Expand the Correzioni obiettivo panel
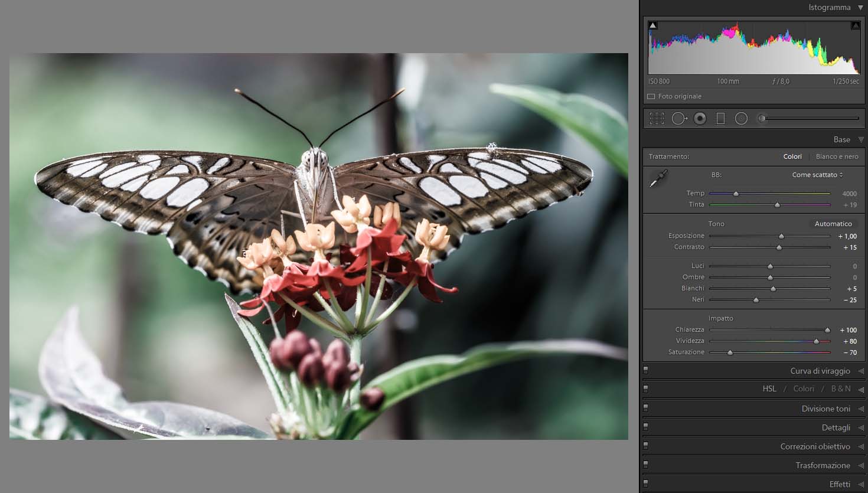868x493 pixels. (815, 446)
